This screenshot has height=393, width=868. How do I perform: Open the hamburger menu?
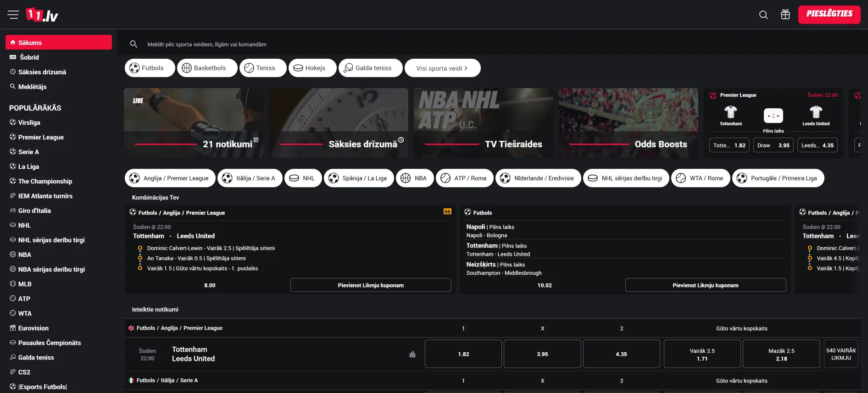[x=13, y=15]
